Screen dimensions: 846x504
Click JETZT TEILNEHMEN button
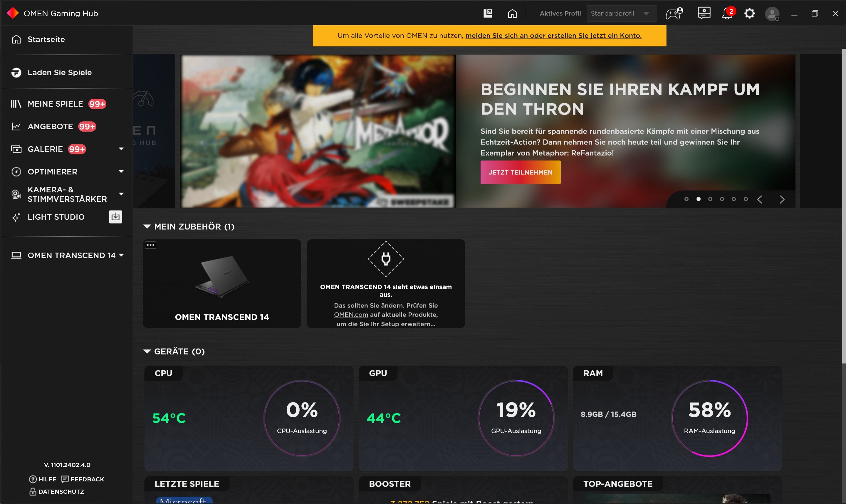pos(520,172)
